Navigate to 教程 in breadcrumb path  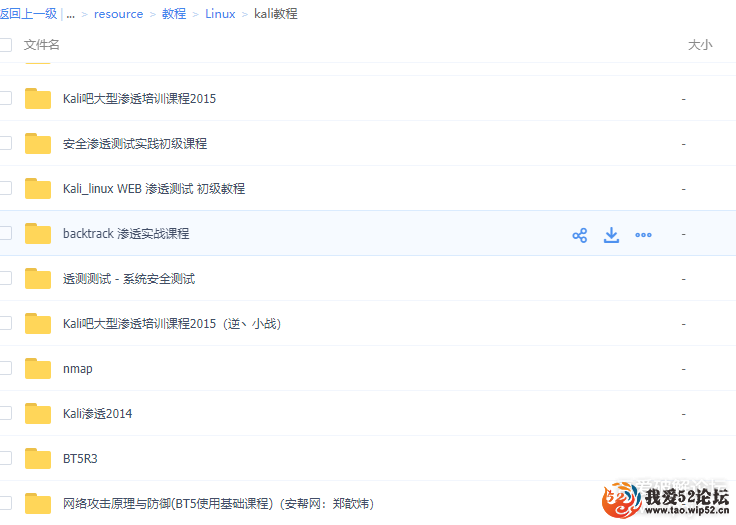click(174, 14)
